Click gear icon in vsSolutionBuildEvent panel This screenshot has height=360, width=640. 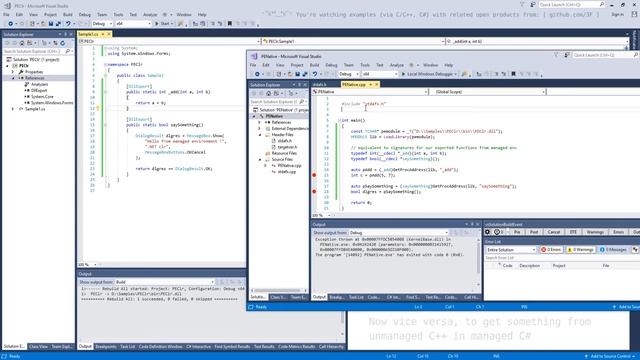point(487,232)
